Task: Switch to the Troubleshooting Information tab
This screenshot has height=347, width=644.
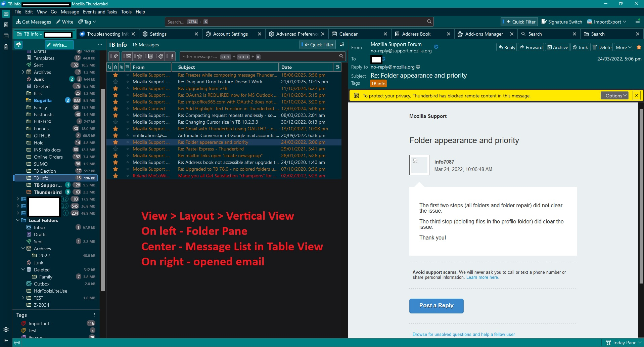Action: tap(108, 34)
